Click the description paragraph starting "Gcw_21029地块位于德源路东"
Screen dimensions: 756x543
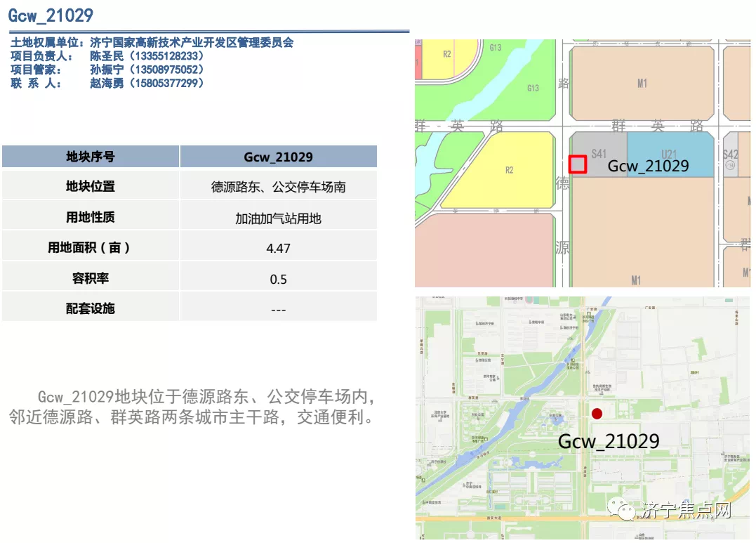pyautogui.click(x=192, y=407)
